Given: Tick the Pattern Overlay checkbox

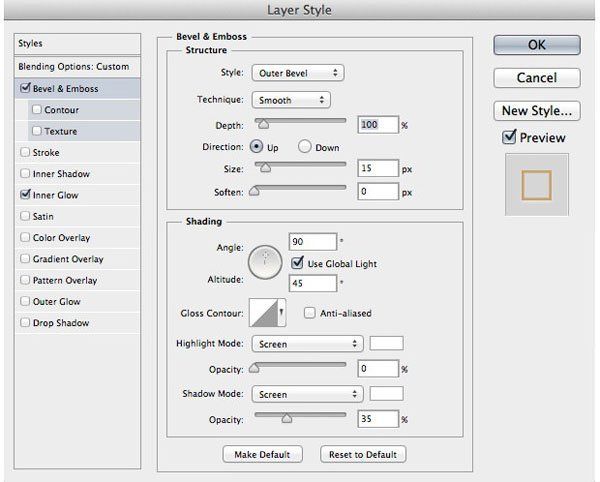Looking at the screenshot, I should pos(25,280).
